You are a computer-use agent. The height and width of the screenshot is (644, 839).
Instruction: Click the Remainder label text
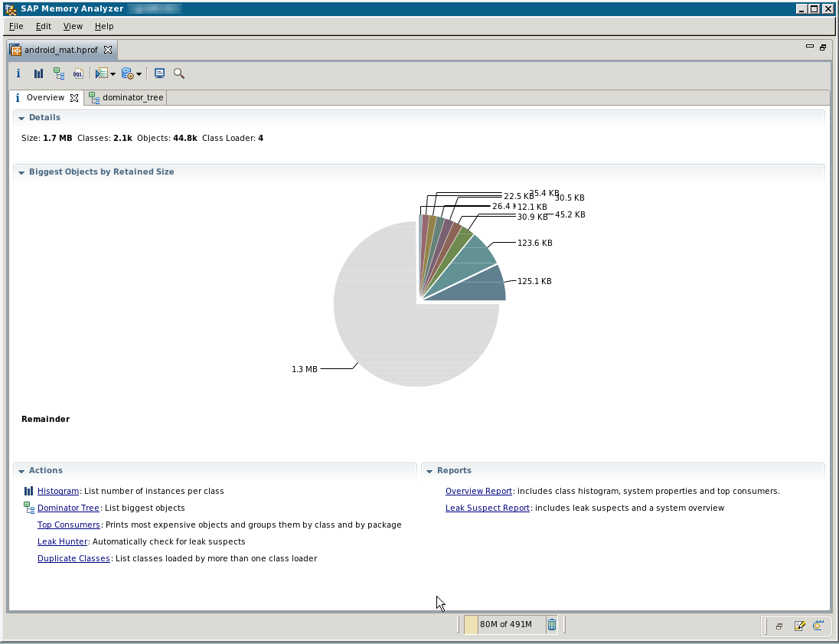pyautogui.click(x=45, y=419)
